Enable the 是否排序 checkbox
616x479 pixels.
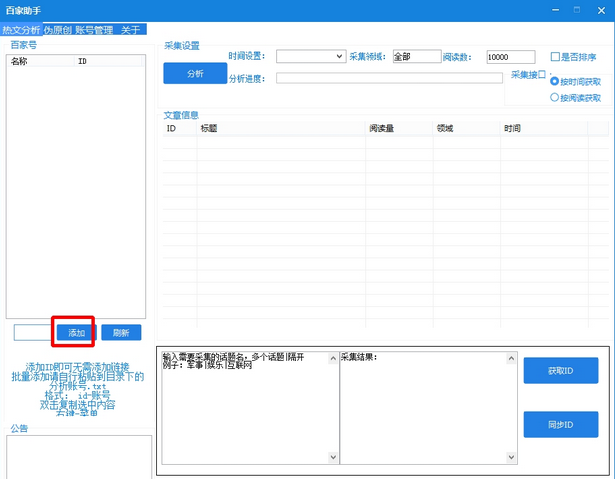(x=556, y=57)
